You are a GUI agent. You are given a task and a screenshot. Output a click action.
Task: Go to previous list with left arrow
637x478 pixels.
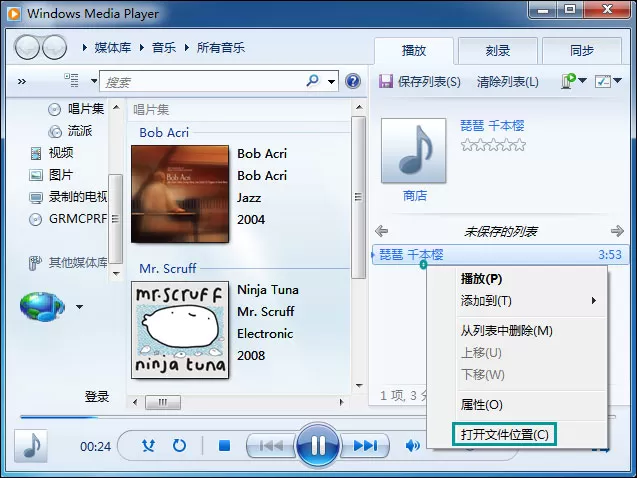[x=381, y=231]
